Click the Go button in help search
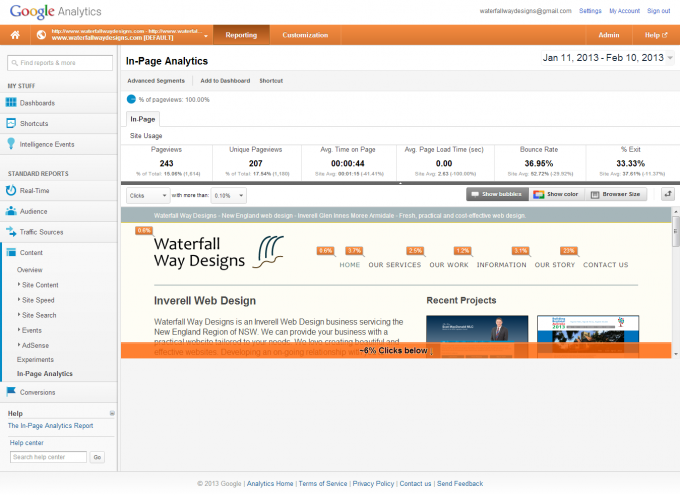The image size is (680, 495). [x=97, y=457]
